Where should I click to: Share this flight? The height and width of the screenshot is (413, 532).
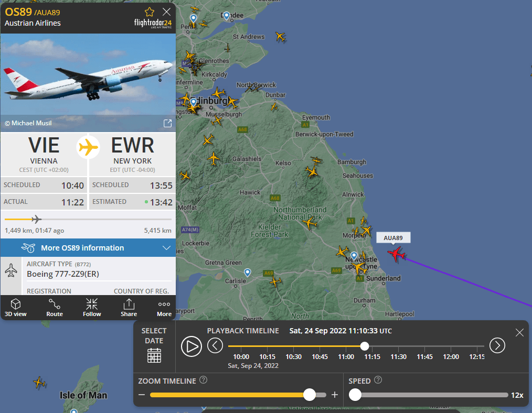[129, 308]
